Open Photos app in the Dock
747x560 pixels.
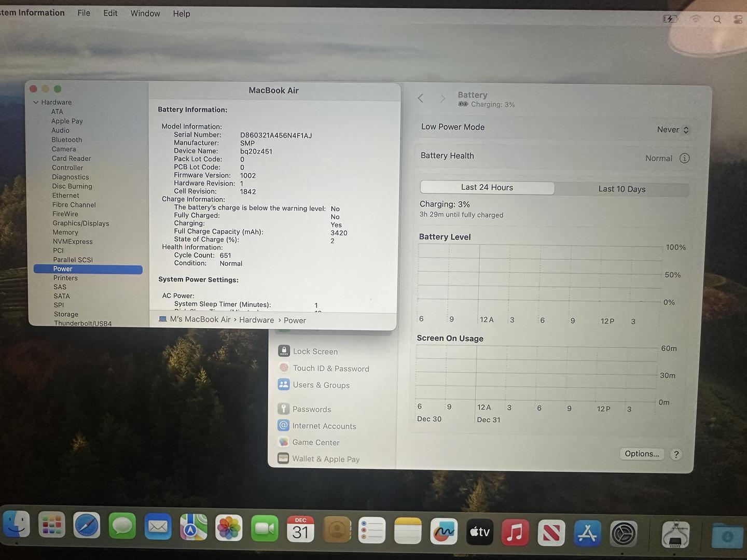coord(229,528)
